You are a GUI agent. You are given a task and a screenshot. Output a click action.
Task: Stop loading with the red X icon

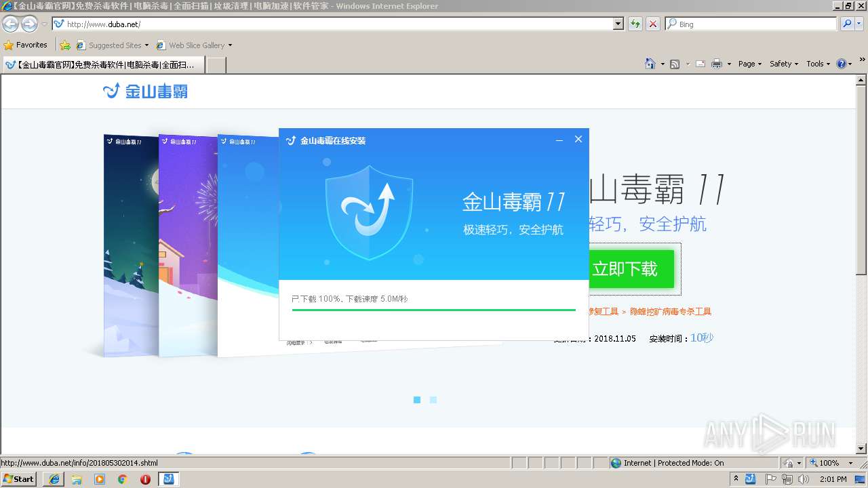(x=653, y=24)
